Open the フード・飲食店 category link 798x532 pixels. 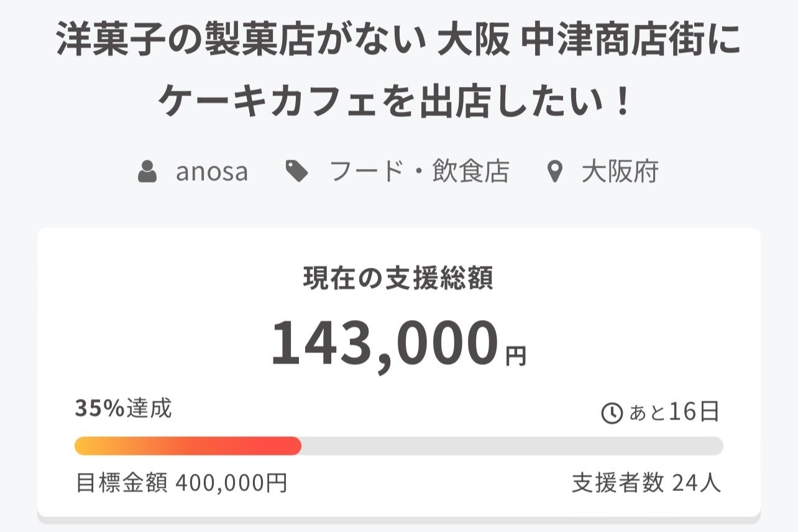point(420,172)
